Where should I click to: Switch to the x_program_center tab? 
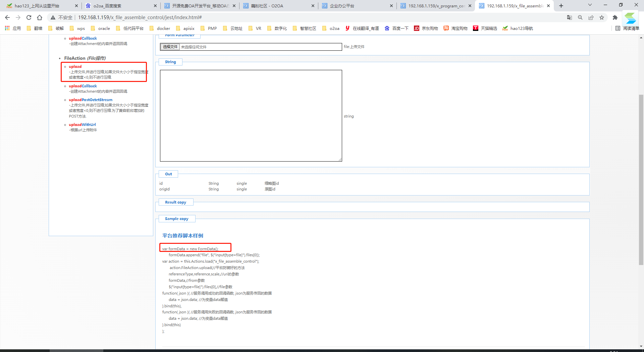point(436,6)
